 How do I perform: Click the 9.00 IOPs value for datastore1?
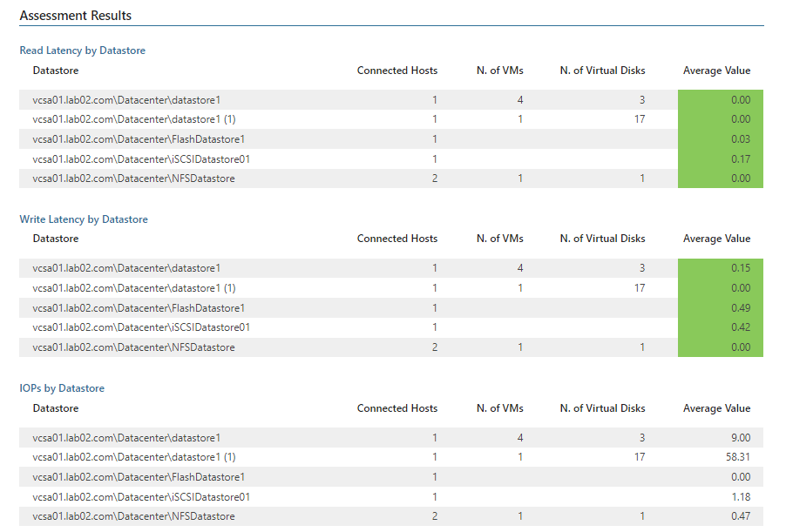pyautogui.click(x=741, y=438)
